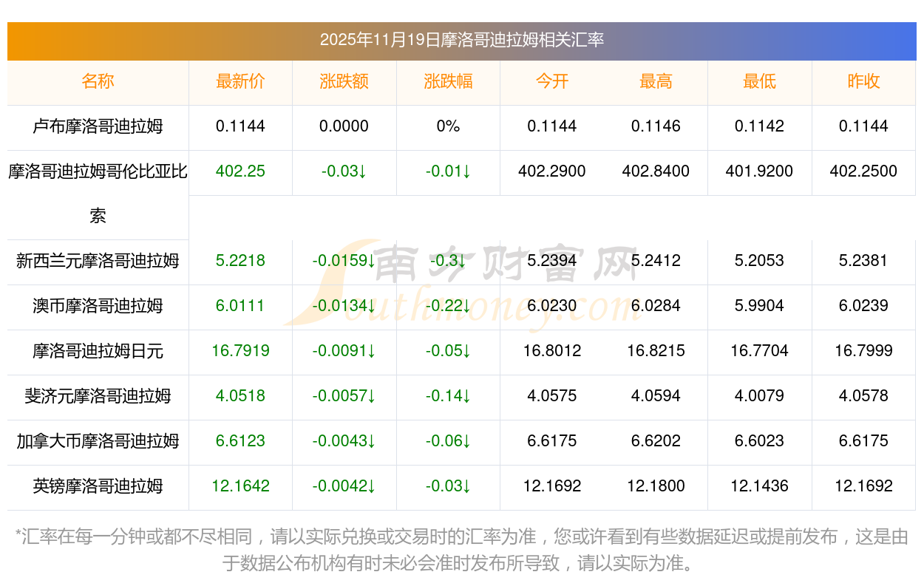Click the 最低 column header

click(x=759, y=81)
